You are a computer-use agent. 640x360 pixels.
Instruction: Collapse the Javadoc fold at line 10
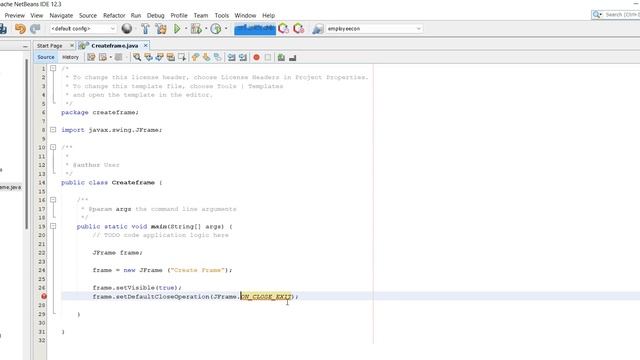tap(53, 147)
